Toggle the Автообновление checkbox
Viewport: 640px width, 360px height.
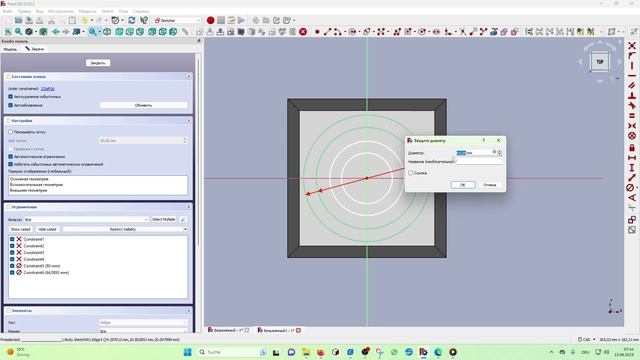click(x=11, y=105)
